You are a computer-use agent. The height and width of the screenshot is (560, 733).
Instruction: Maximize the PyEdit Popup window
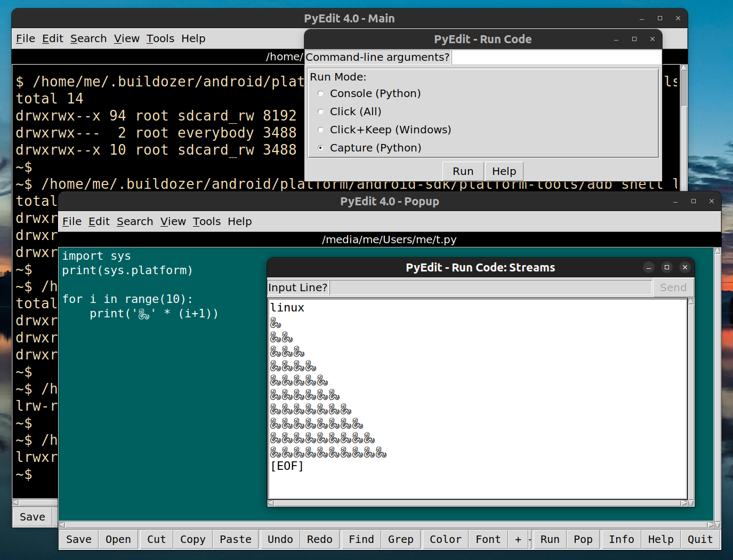click(x=693, y=201)
